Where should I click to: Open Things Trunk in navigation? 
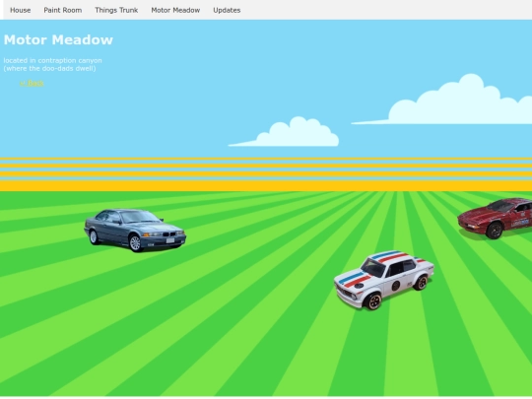(116, 10)
